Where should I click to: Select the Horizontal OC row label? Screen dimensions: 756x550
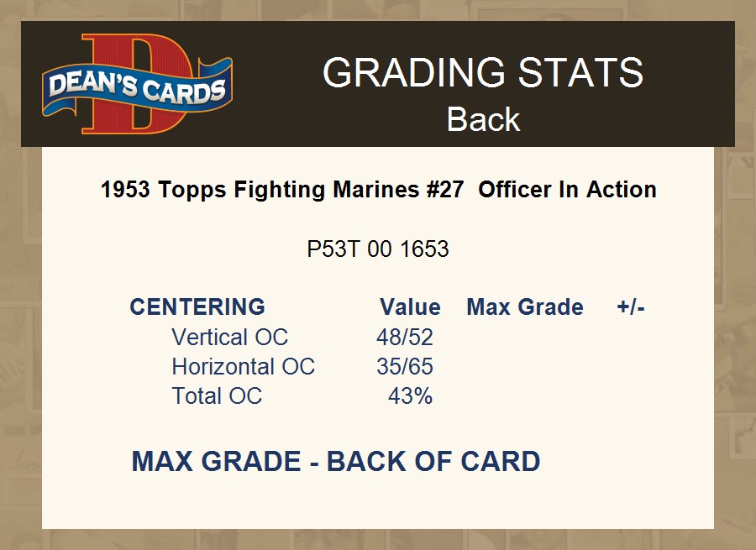[x=243, y=367]
